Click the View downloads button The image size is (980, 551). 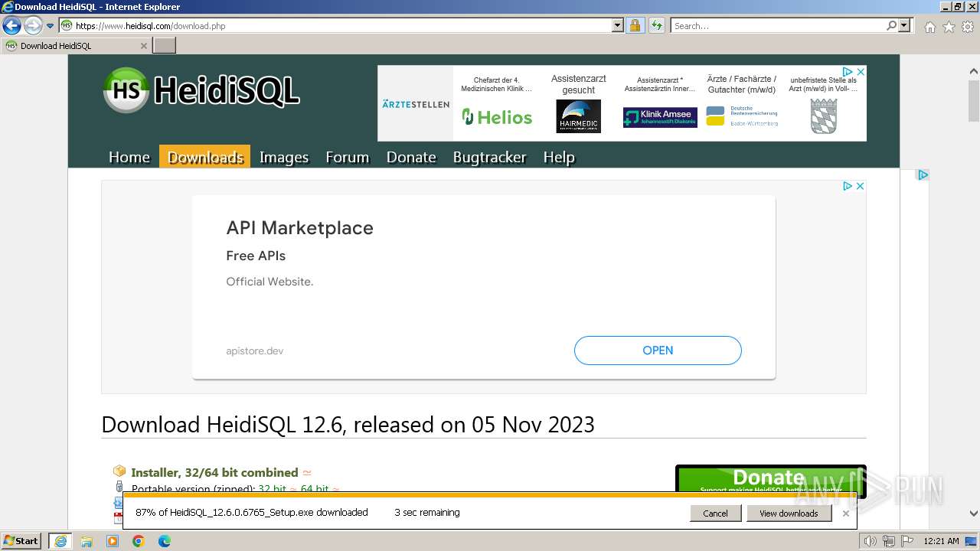tap(789, 514)
